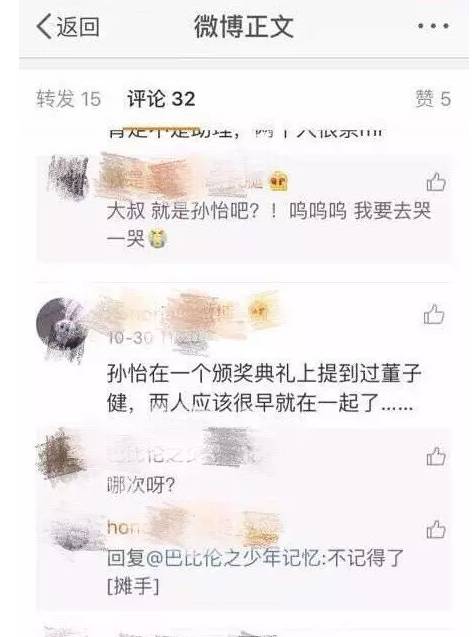Switch to the 评论 32 tab
475x637 pixels.
click(161, 99)
